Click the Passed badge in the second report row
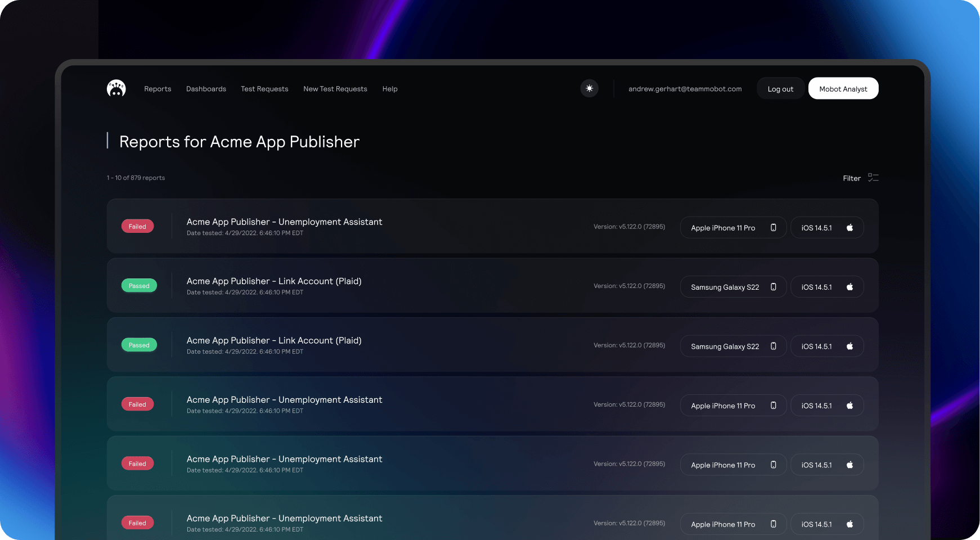Image resolution: width=980 pixels, height=540 pixels. (x=139, y=286)
